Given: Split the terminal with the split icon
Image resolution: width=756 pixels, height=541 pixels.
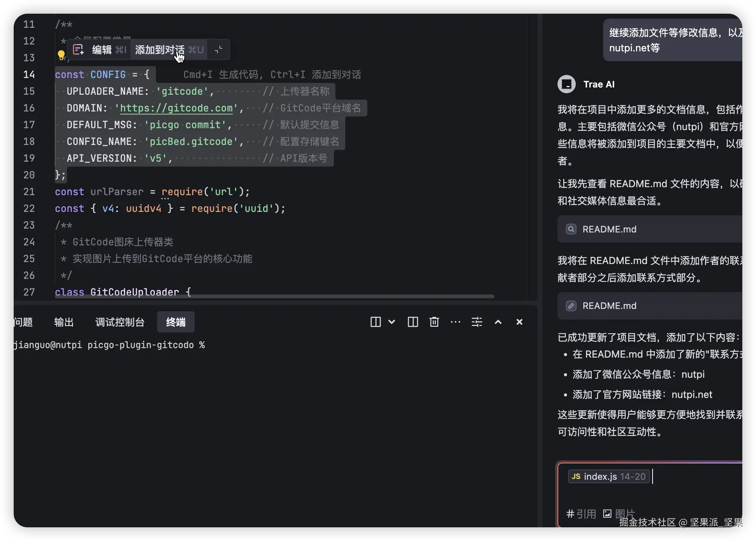Looking at the screenshot, I should point(413,322).
